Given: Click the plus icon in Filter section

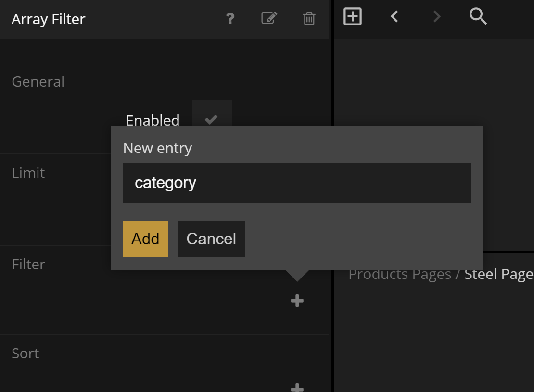Looking at the screenshot, I should [297, 301].
